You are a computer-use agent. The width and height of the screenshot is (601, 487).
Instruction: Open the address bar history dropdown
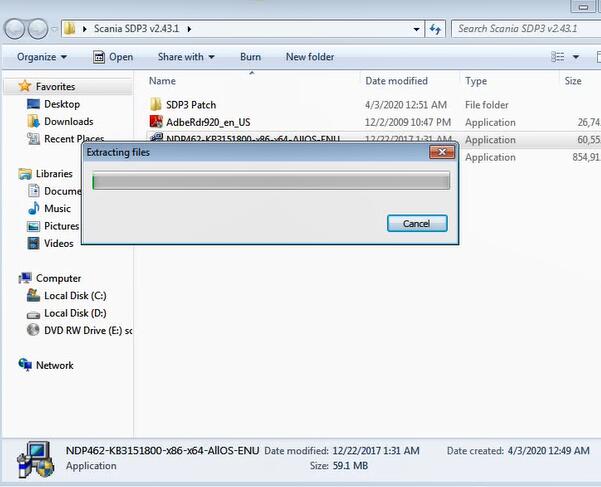coord(416,29)
